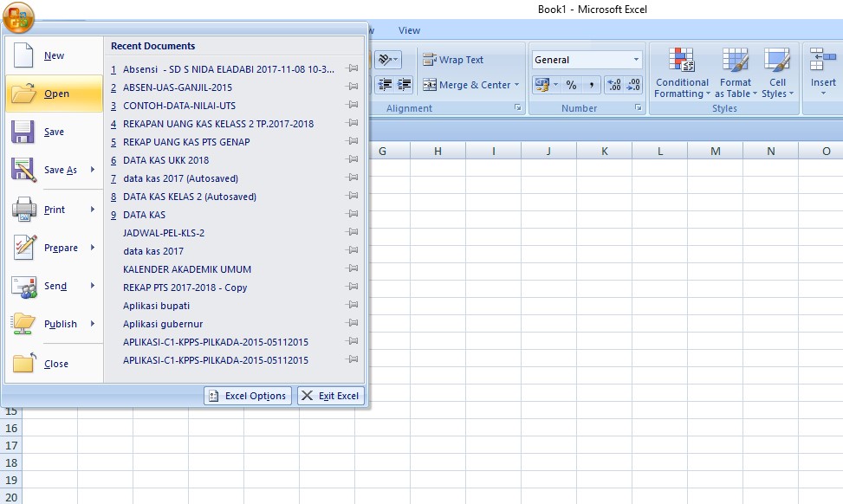The height and width of the screenshot is (504, 843).
Task: Apply Percent Style formatting
Action: coord(572,85)
